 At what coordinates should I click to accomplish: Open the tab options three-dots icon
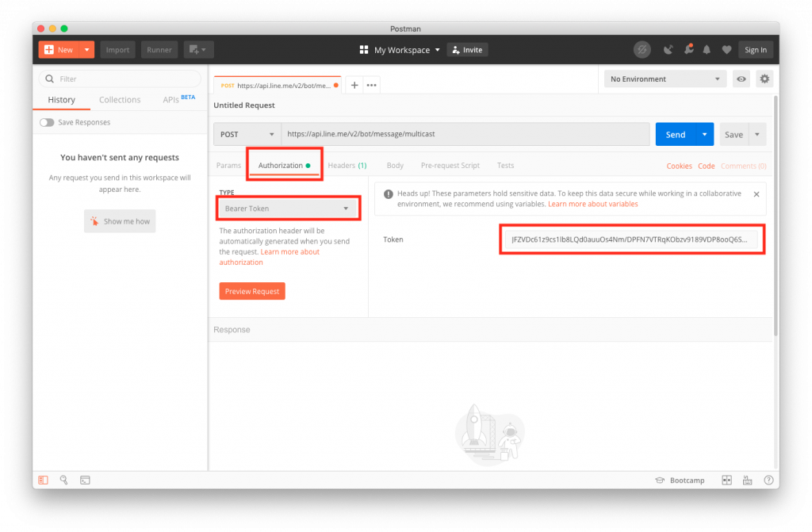tap(372, 85)
